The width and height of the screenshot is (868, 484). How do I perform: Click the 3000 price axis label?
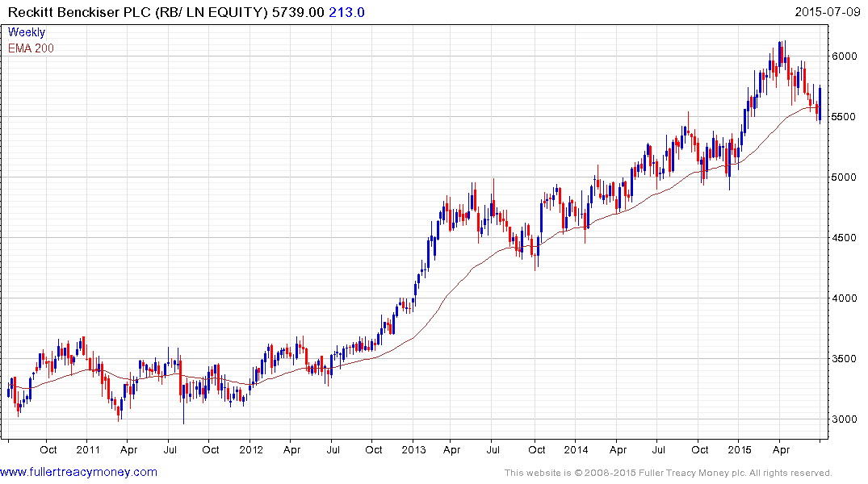[x=845, y=419]
